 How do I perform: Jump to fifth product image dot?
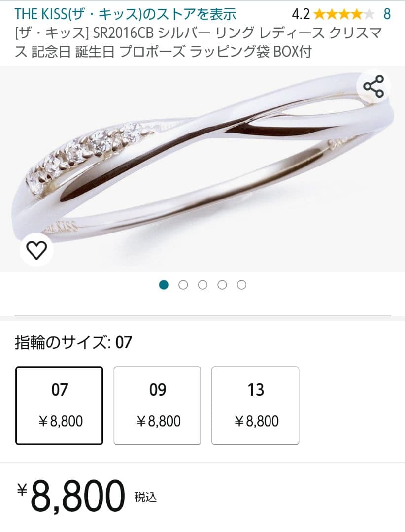pos(242,285)
